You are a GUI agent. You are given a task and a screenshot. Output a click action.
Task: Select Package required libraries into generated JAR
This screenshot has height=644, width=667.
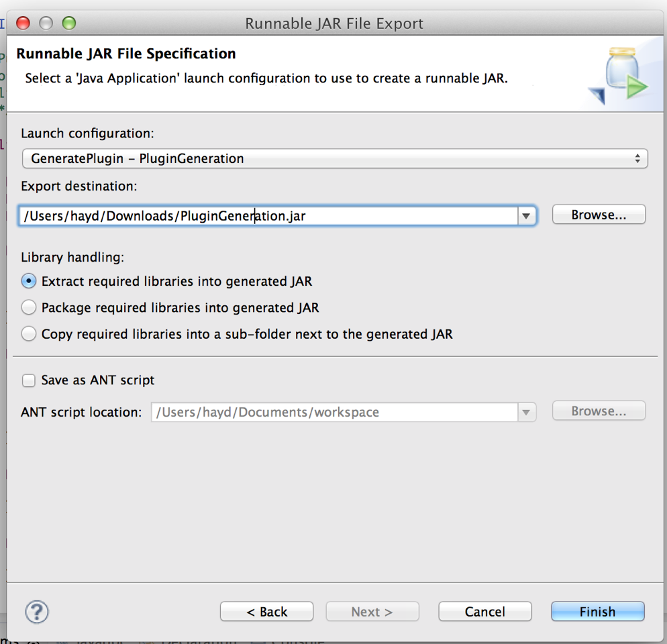pyautogui.click(x=29, y=307)
